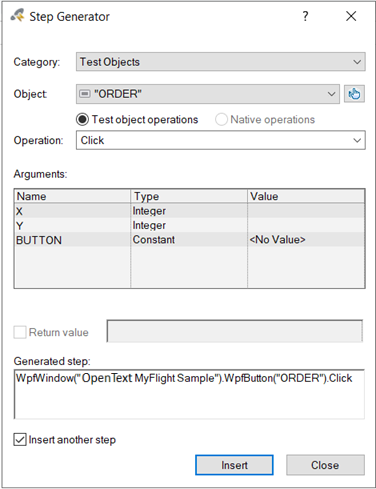Viewport: 376px width, 489px height.
Task: Click the button icon beside "ORDER"
Action: point(85,94)
